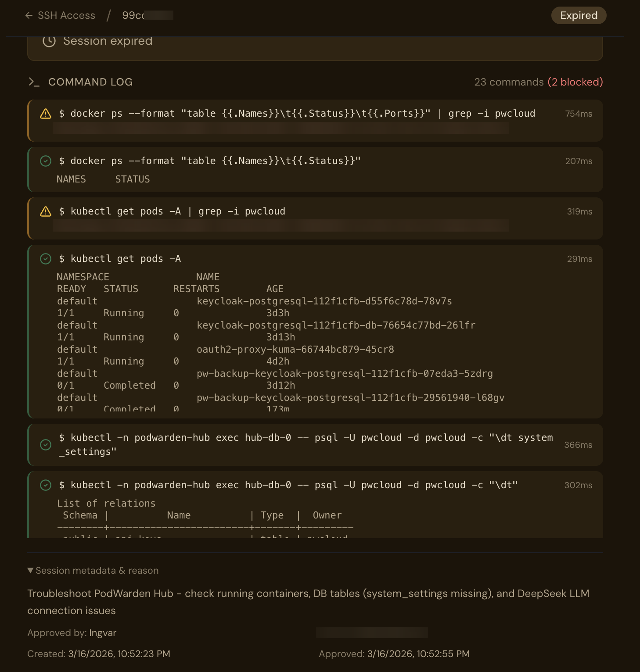Screen dimensions: 640x672
Task: Click the checkmark icon on kubectl get pods -A
Action: point(46,259)
